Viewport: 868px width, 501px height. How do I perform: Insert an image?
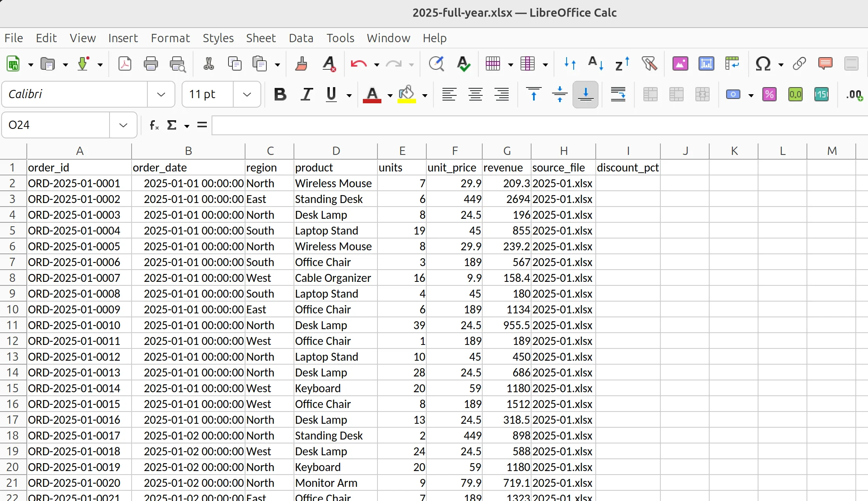pos(680,63)
